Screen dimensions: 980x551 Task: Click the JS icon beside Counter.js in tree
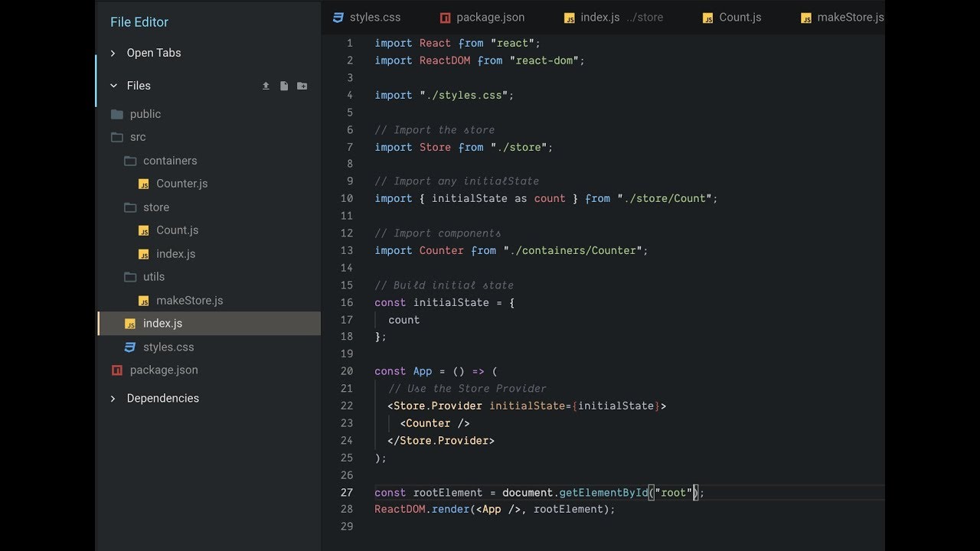click(x=143, y=184)
